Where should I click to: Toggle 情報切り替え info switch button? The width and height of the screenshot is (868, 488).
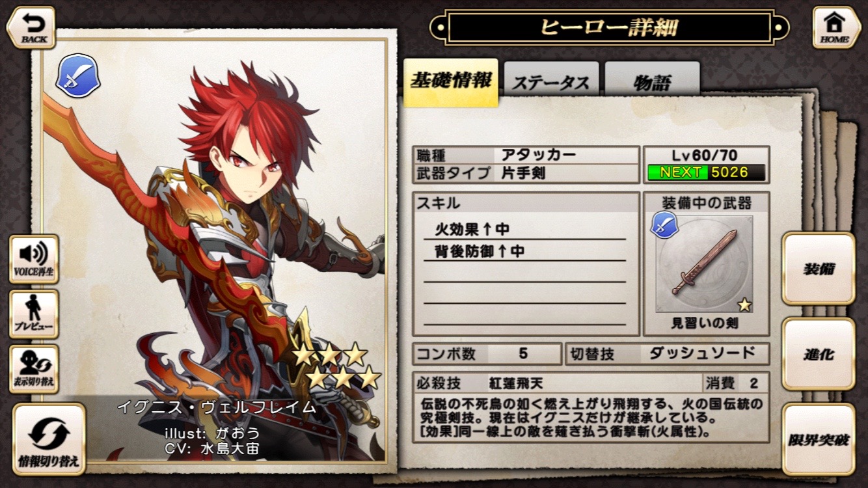(49, 439)
